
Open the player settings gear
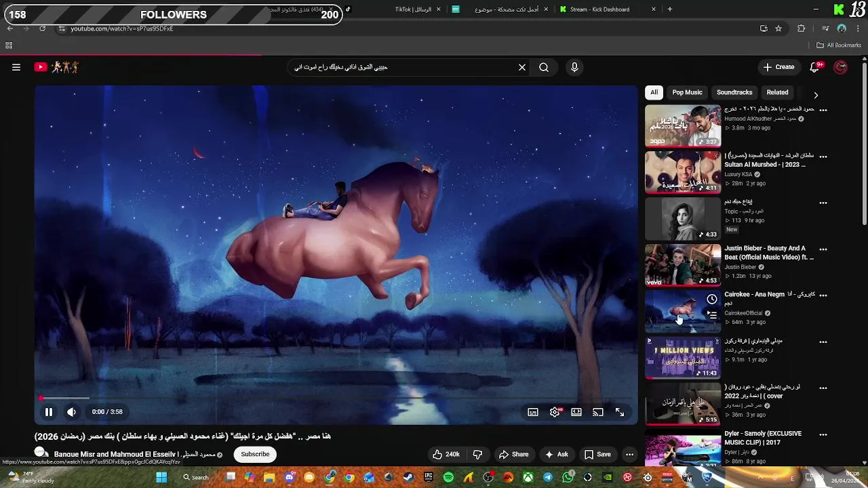tap(555, 412)
